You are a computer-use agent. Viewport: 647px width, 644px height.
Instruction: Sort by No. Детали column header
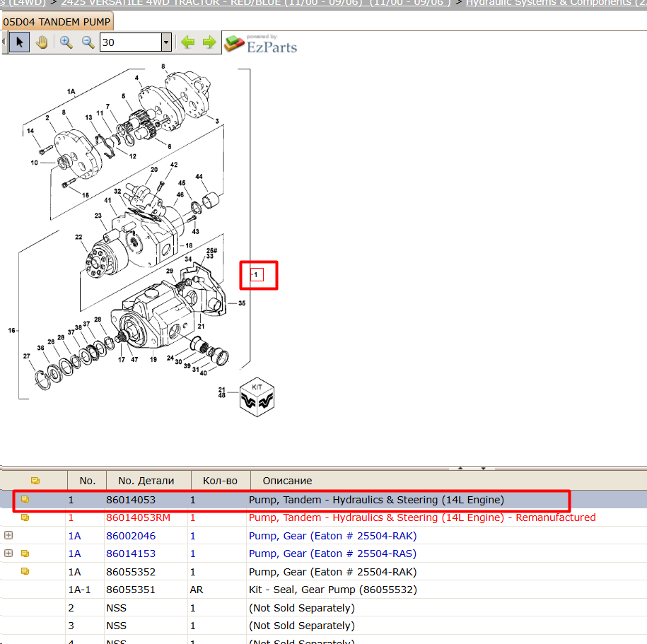coord(146,481)
